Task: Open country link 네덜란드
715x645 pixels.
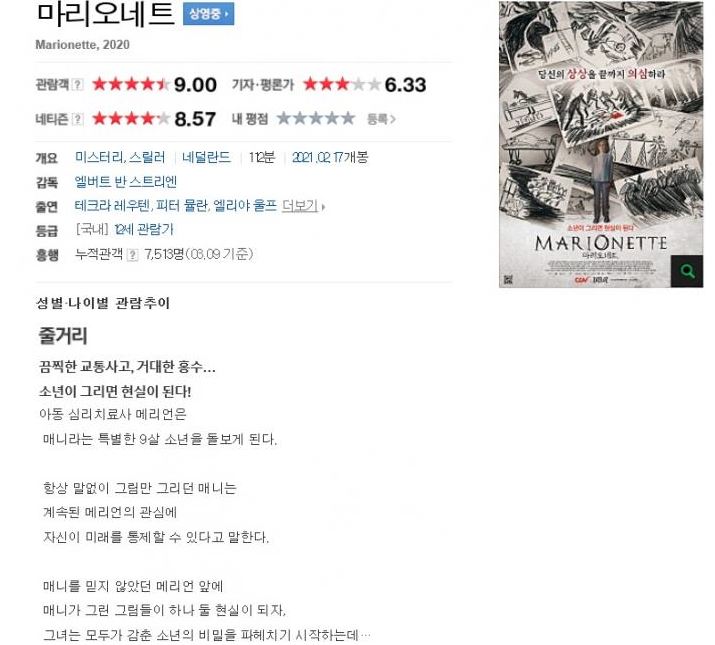Action: point(206,158)
